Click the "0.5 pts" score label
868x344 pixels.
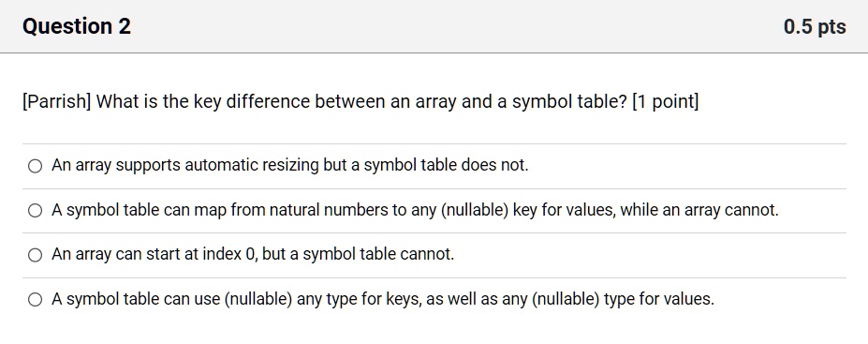(815, 26)
